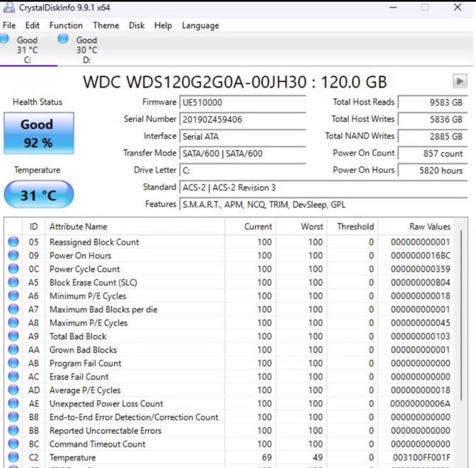The image size is (476, 468).
Task: Open the Function menu
Action: tap(66, 25)
